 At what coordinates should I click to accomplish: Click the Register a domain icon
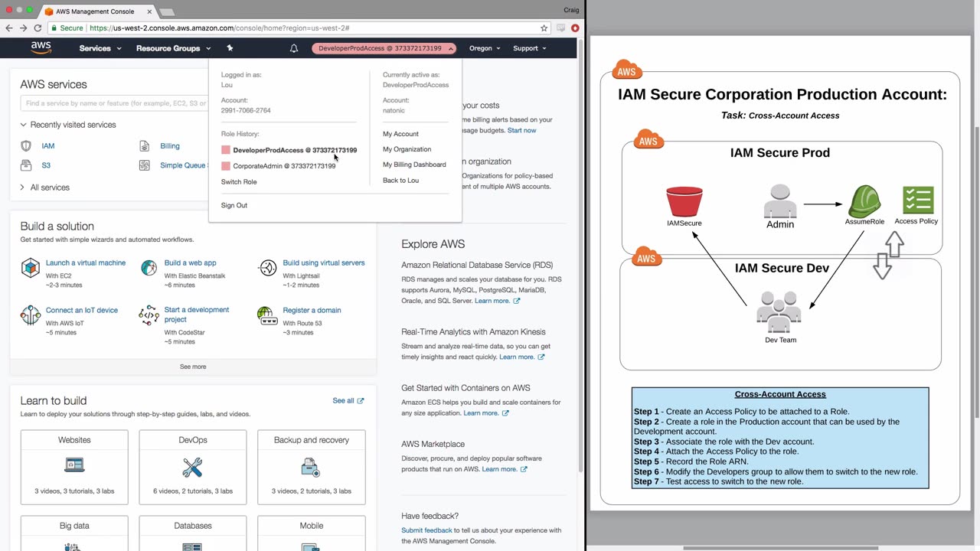click(x=266, y=315)
